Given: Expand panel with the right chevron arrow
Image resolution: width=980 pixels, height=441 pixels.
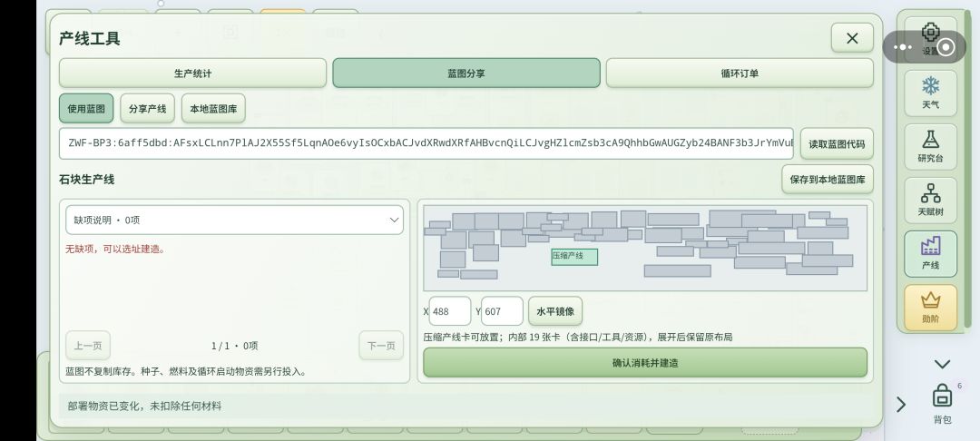Looking at the screenshot, I should click(901, 404).
